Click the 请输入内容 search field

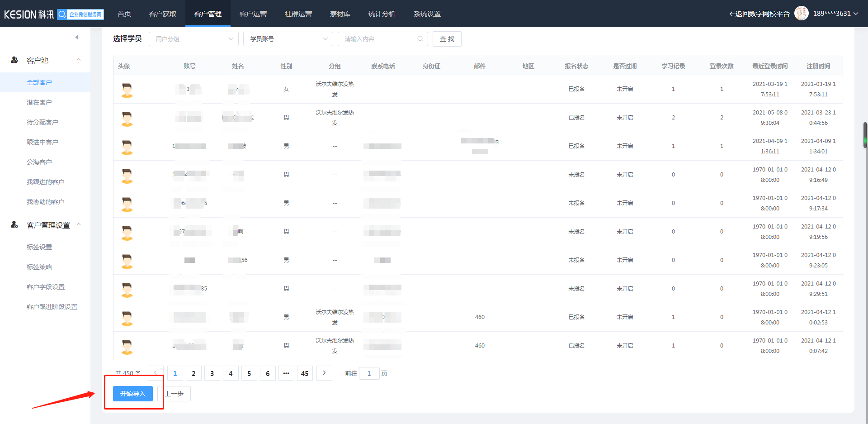(379, 39)
